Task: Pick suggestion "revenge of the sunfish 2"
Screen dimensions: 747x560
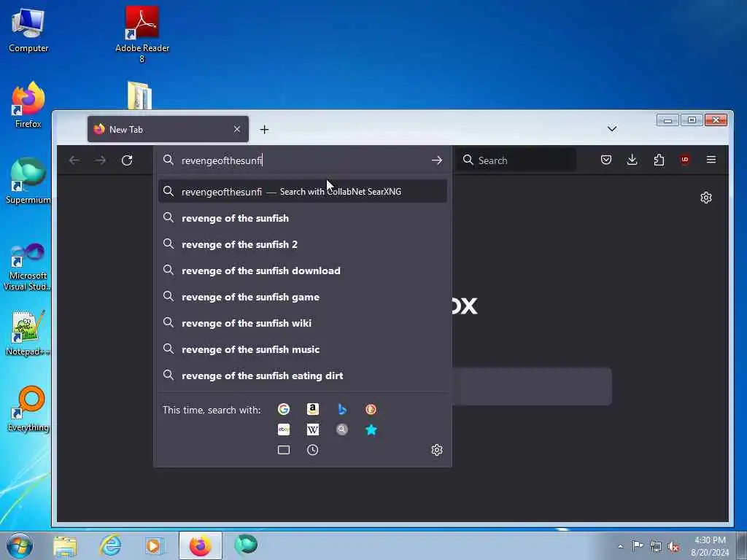Action: coord(303,244)
